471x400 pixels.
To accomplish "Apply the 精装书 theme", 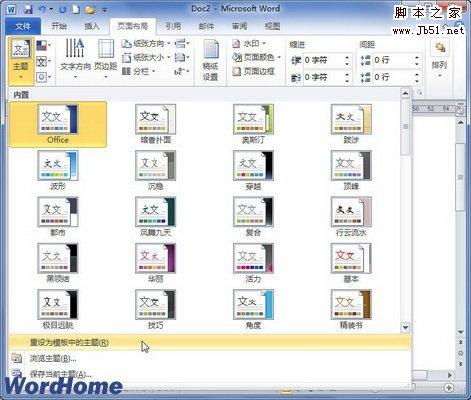I will [351, 309].
